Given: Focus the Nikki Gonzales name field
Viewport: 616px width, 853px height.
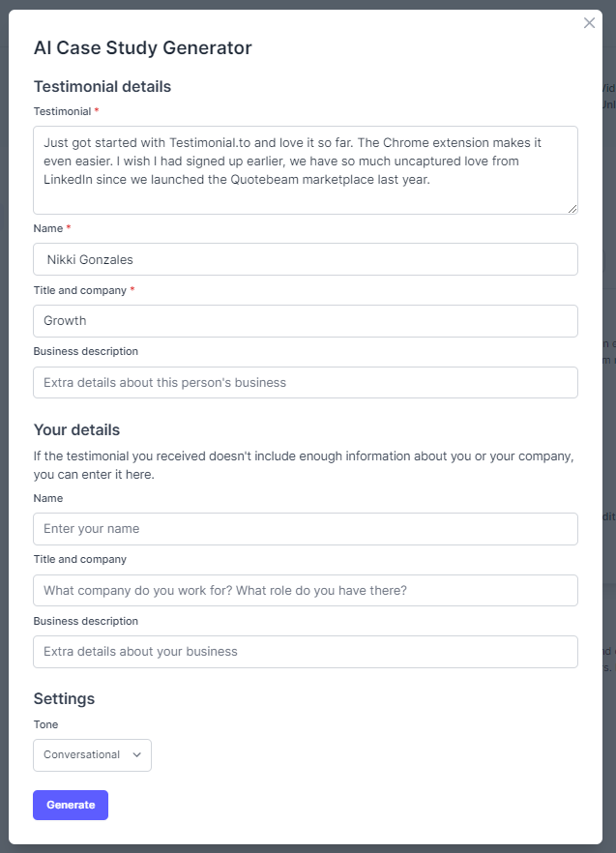Looking at the screenshot, I should 306,259.
